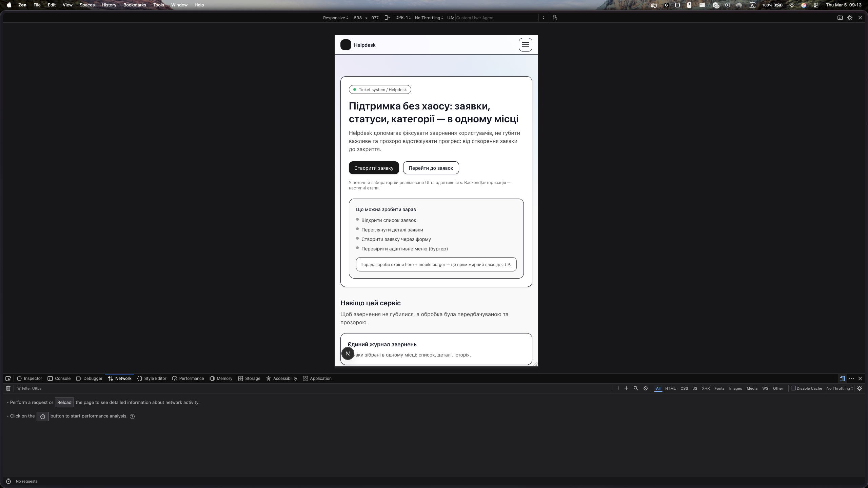Switch to the Debugger tab
The height and width of the screenshot is (488, 868).
89,379
